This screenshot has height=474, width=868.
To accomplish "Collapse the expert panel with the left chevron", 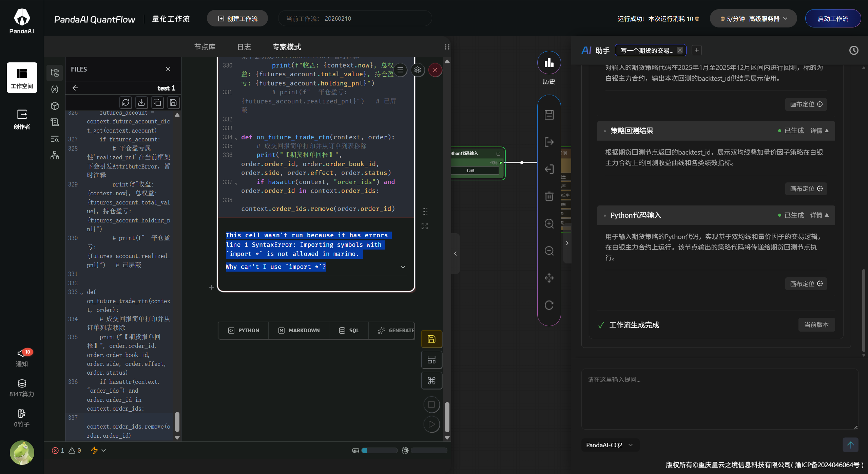I will [x=456, y=254].
